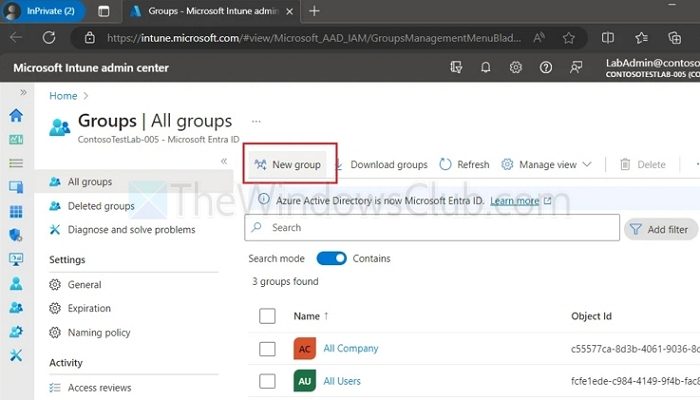Check the select-all groups checkbox

pyautogui.click(x=267, y=316)
